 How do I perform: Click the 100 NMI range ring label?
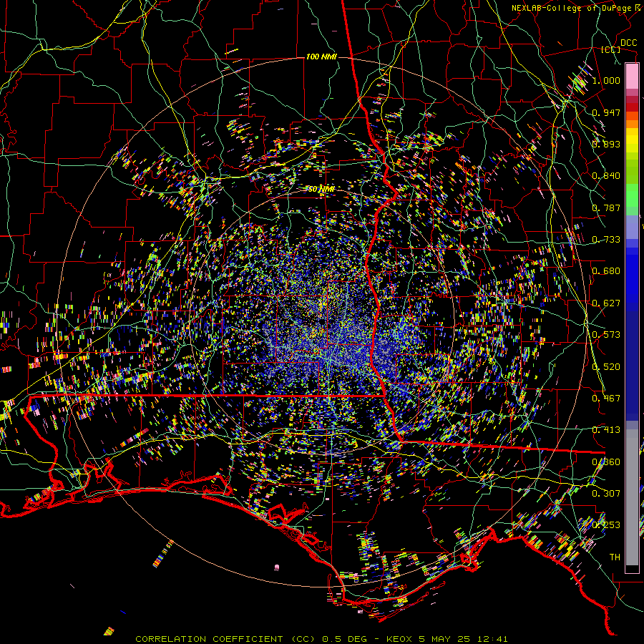click(x=321, y=57)
